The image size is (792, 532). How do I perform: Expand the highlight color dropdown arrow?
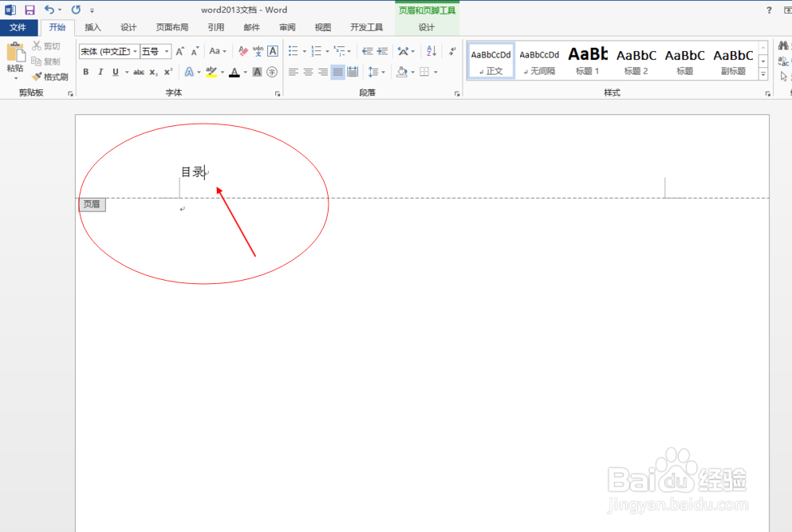tap(223, 73)
